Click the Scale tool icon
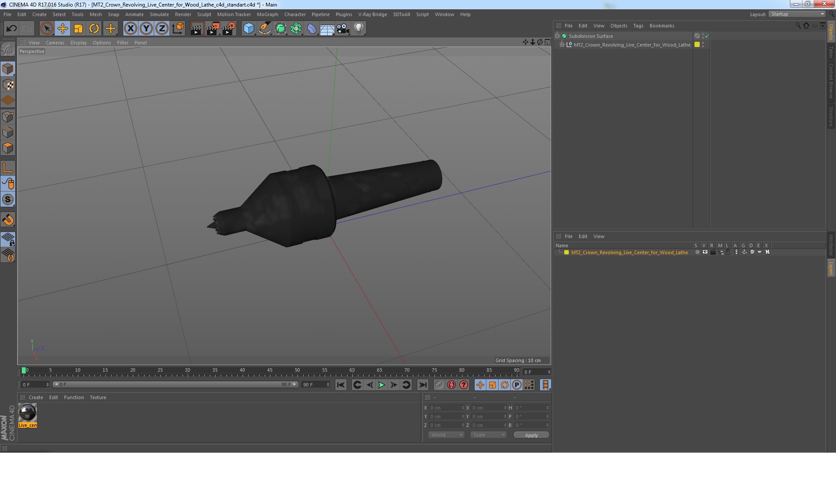The image size is (836, 504). point(78,29)
